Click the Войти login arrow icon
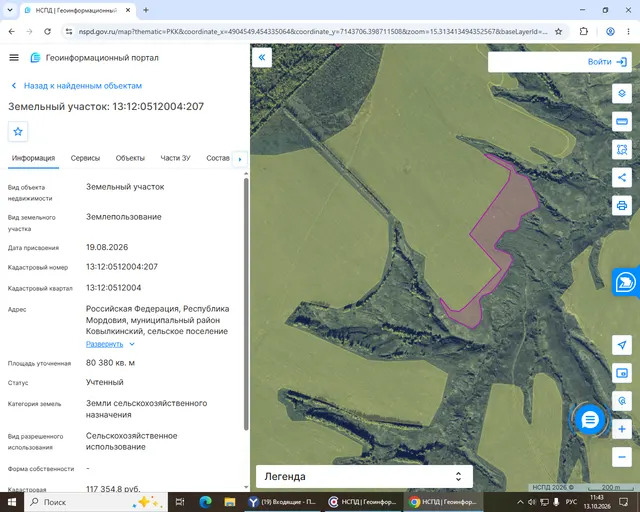This screenshot has width=640, height=512. click(621, 62)
